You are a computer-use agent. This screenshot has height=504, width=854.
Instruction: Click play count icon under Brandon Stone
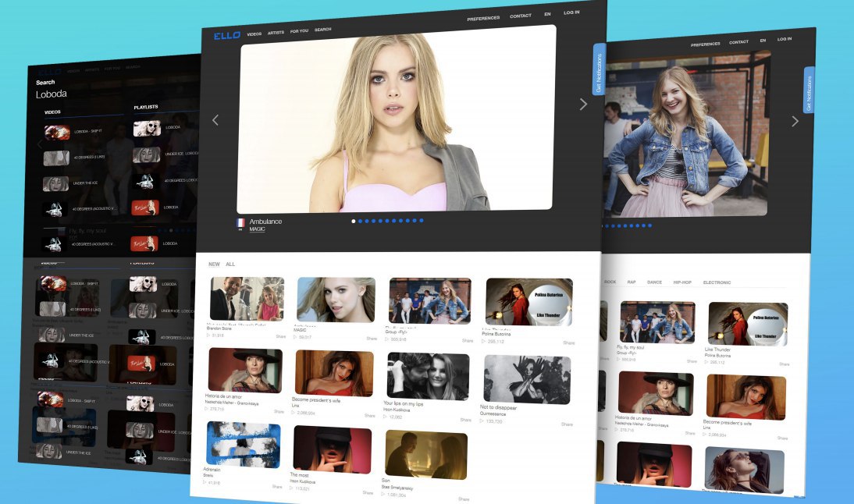click(x=208, y=335)
